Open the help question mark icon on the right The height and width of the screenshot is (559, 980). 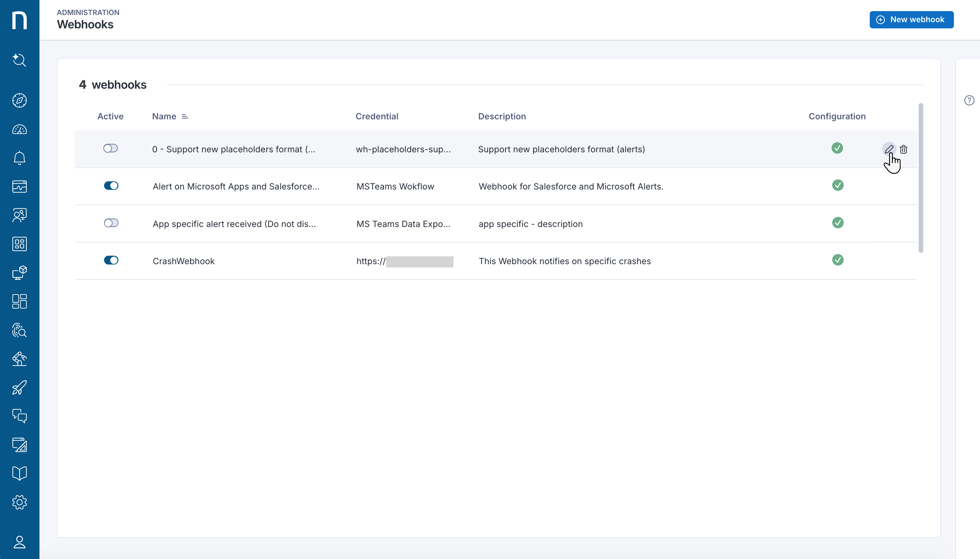click(969, 100)
